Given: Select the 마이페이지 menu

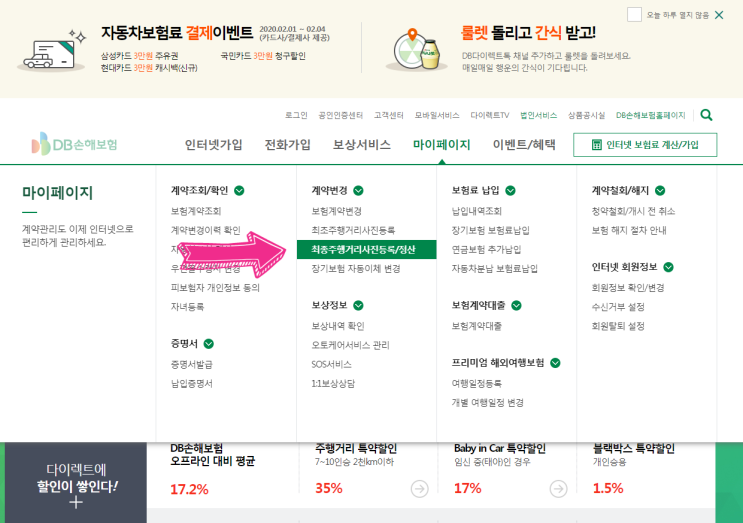Looking at the screenshot, I should click(x=441, y=144).
